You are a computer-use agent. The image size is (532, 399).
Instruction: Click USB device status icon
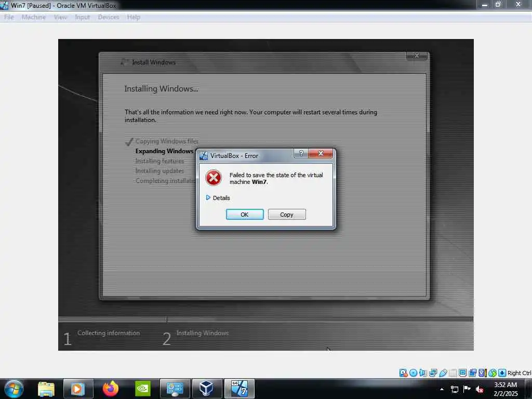(x=443, y=373)
